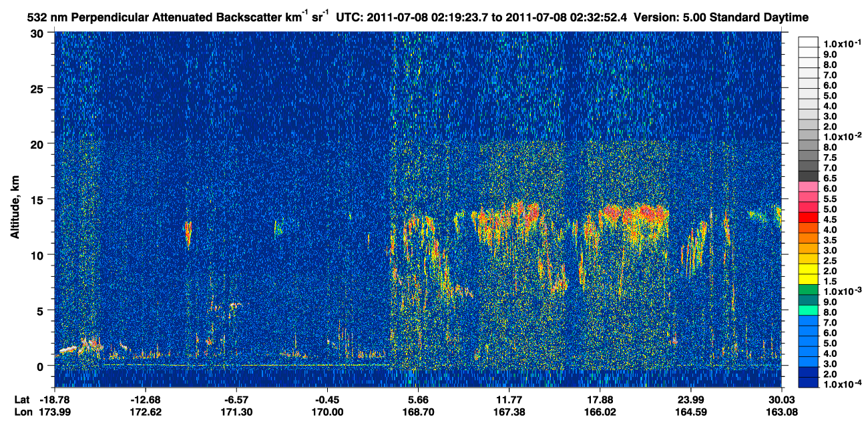Click the '4.5' colorbar label
This screenshot has width=868, height=445.
coord(830,219)
